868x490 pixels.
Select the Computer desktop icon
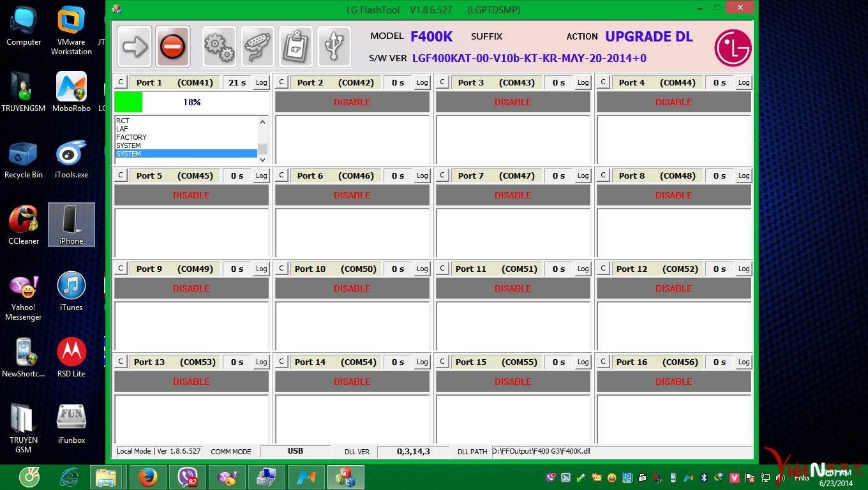(x=24, y=26)
